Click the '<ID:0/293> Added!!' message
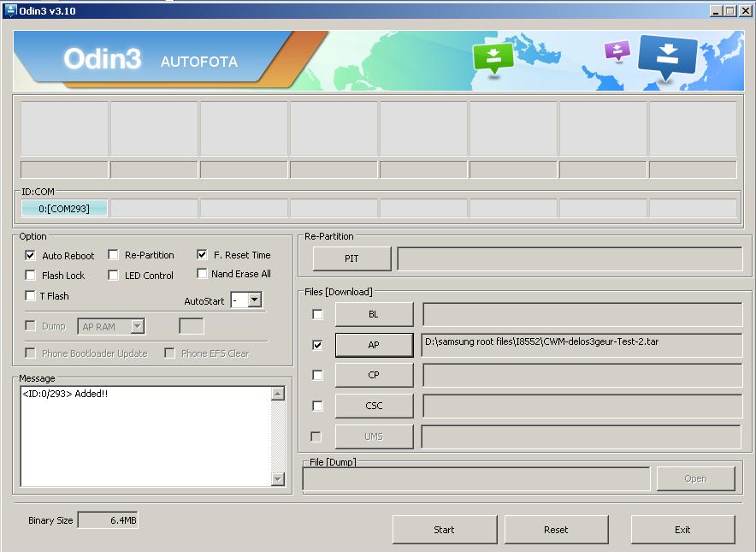 tap(65, 394)
